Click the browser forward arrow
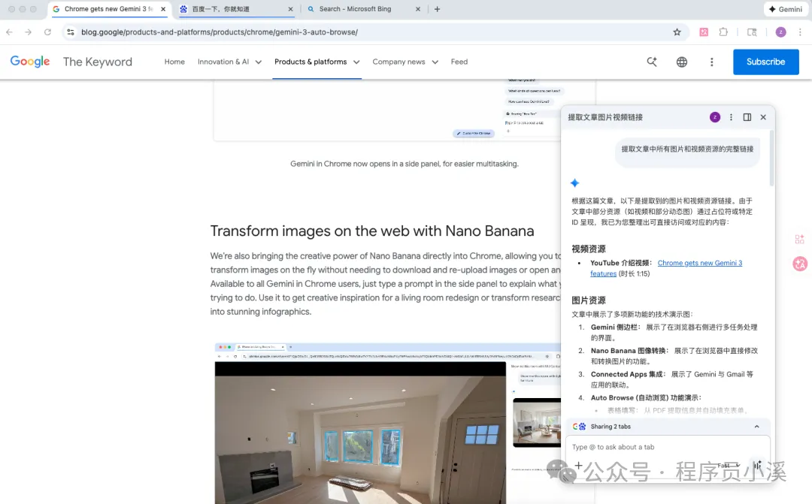 [28, 32]
